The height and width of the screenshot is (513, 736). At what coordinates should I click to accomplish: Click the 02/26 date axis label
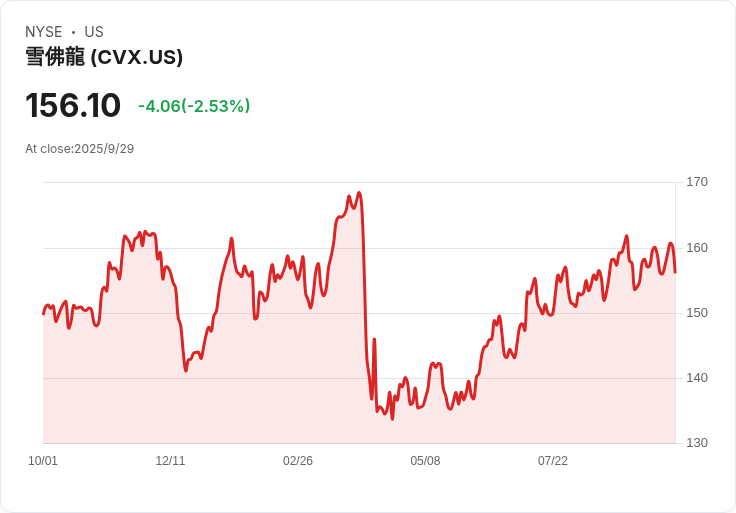click(298, 461)
